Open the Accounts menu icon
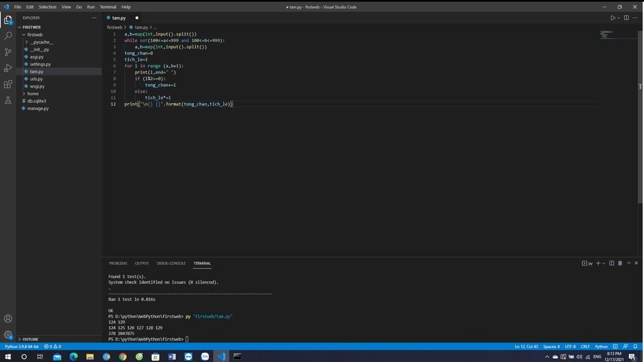 [8, 319]
